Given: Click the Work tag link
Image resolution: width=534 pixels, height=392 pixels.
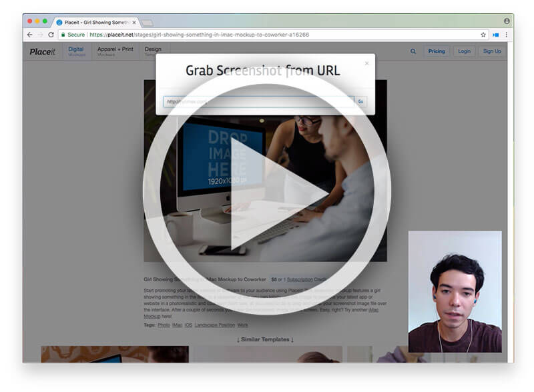Looking at the screenshot, I should coord(242,325).
